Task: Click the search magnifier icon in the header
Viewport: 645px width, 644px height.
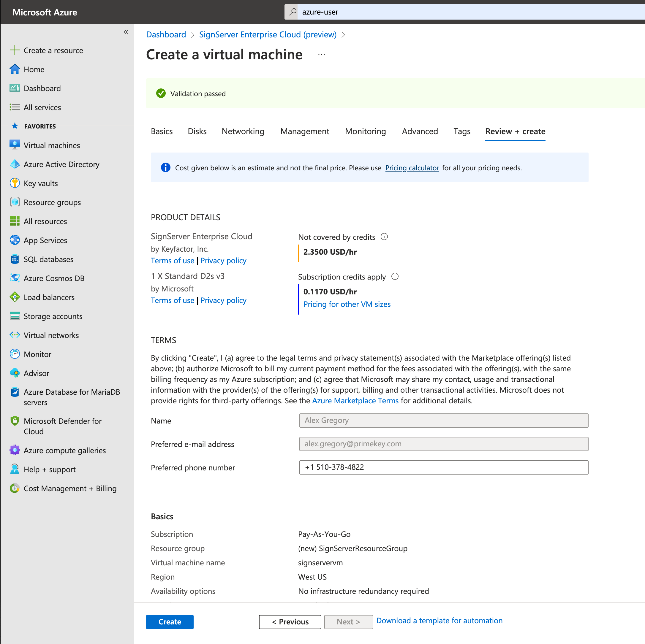Action: pyautogui.click(x=293, y=12)
